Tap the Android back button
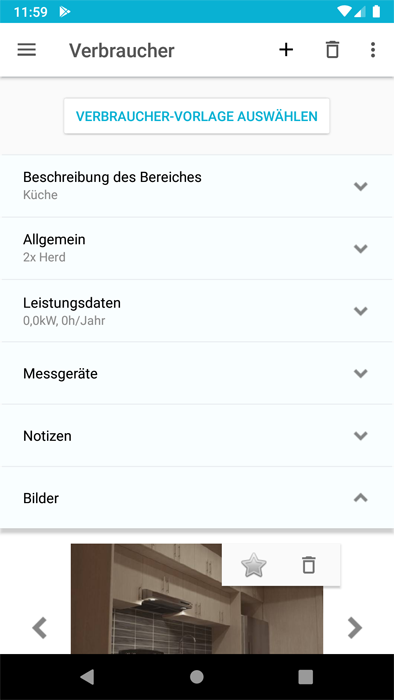394x700 pixels. [x=87, y=677]
